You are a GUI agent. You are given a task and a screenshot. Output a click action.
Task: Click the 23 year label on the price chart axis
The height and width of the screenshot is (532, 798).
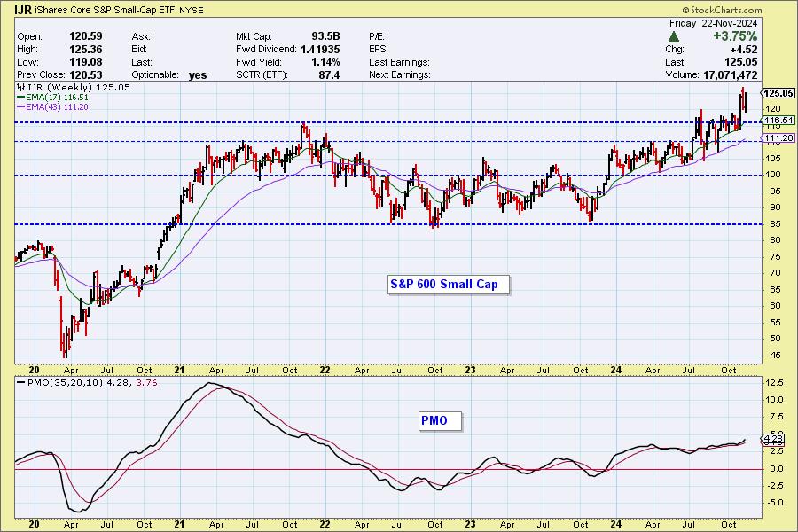coord(470,370)
